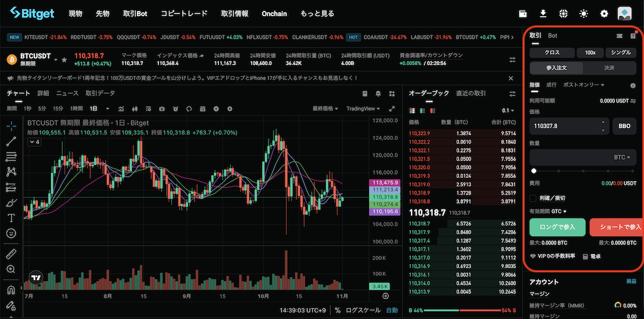Screen dimensions: 644x319
Task: Show bids only order book view
Action: click(x=422, y=111)
